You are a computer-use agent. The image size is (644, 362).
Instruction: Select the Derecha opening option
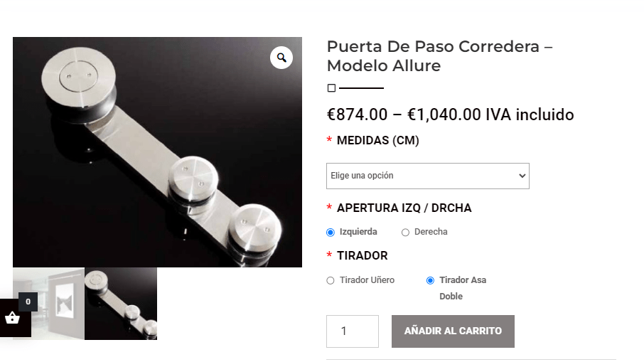[x=405, y=233]
